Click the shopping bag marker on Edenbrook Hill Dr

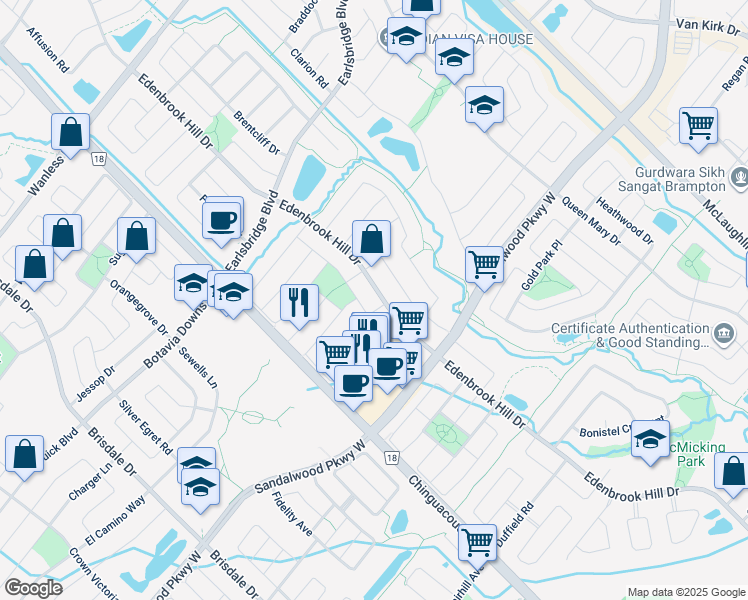pos(371,239)
